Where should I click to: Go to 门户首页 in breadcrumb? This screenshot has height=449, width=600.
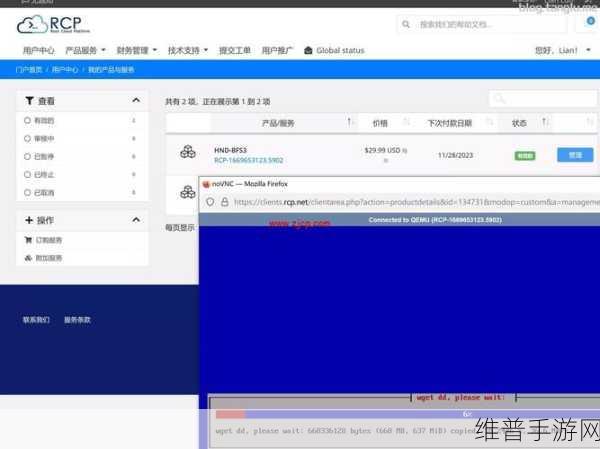[x=29, y=70]
